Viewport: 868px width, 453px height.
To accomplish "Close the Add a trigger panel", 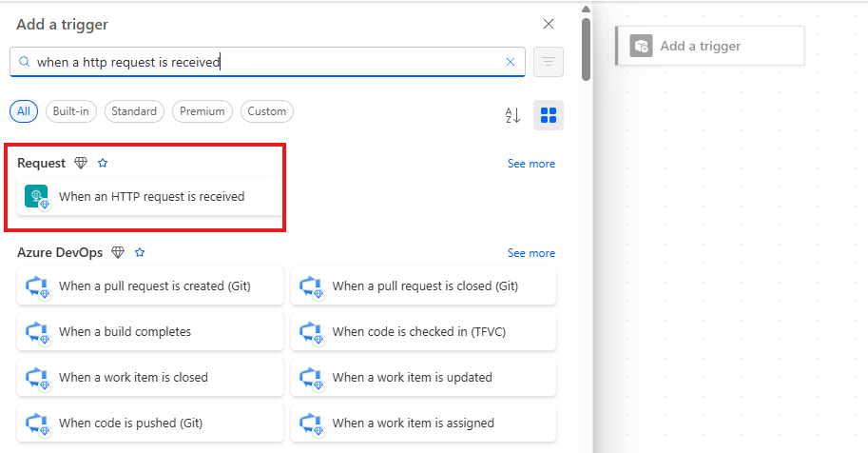I will pos(548,24).
